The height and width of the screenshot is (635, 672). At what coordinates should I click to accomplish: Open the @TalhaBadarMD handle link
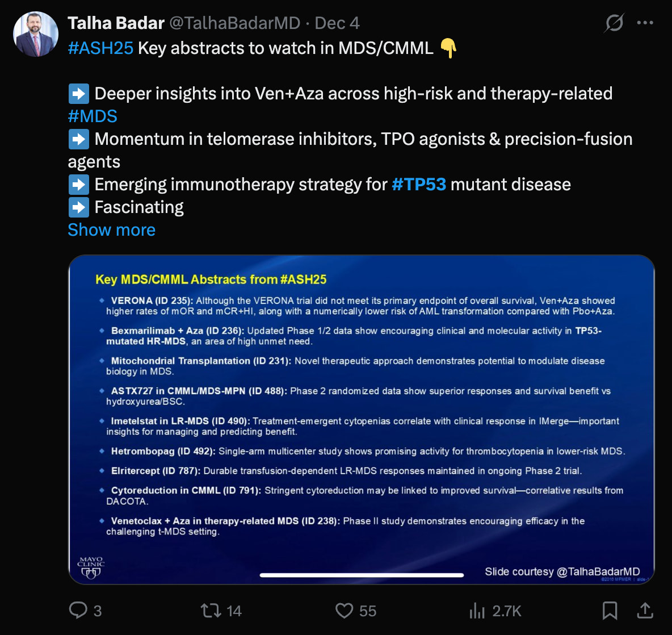[x=235, y=23]
